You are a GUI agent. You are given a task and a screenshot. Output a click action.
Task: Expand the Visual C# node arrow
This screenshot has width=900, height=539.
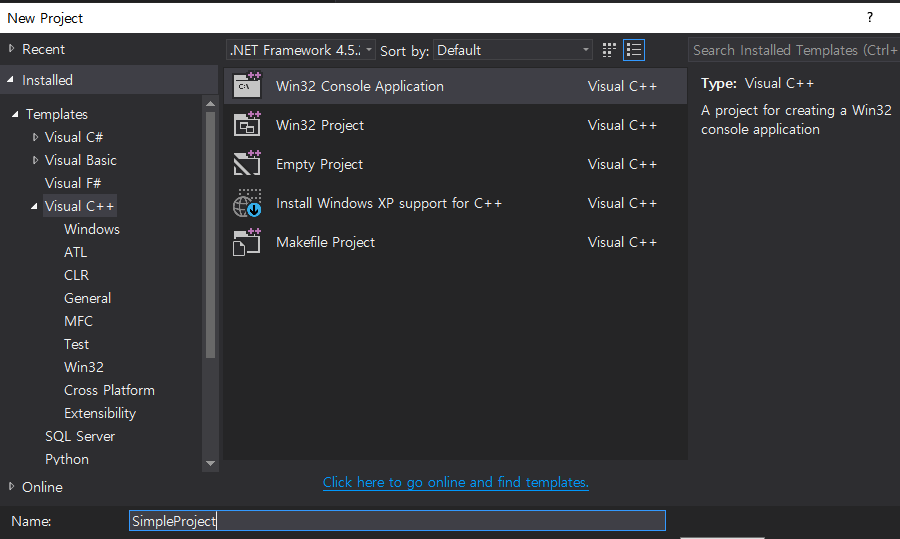pos(35,137)
